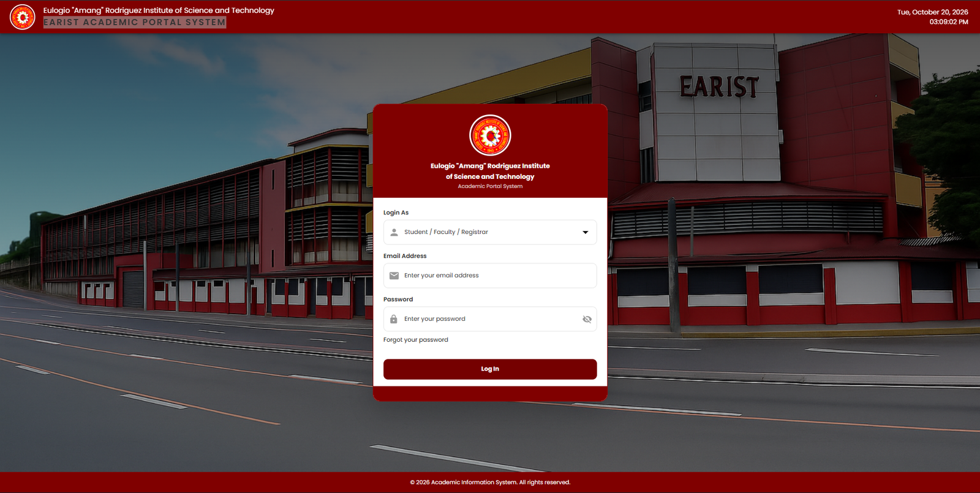
Task: Click the clock time 03:09:02 PM
Action: [949, 22]
